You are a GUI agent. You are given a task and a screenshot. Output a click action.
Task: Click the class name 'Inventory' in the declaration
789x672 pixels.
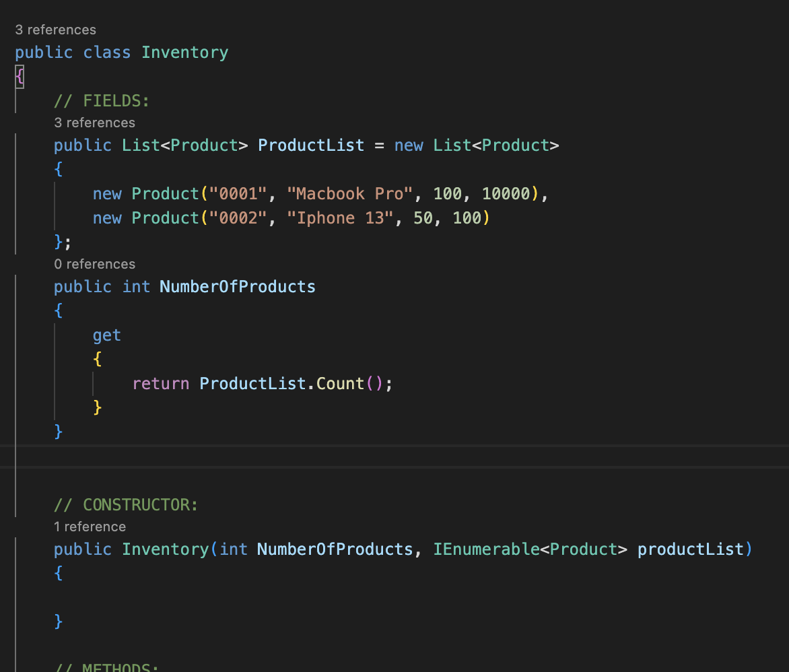click(184, 53)
